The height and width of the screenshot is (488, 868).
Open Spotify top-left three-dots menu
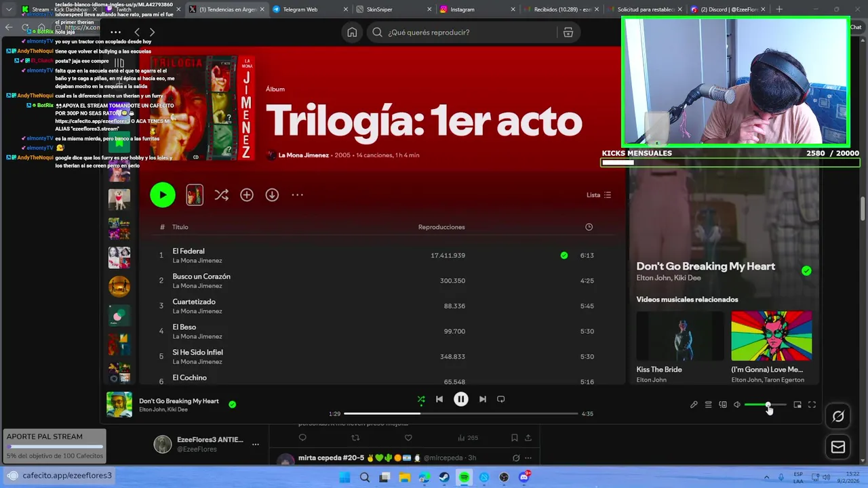pyautogui.click(x=115, y=32)
